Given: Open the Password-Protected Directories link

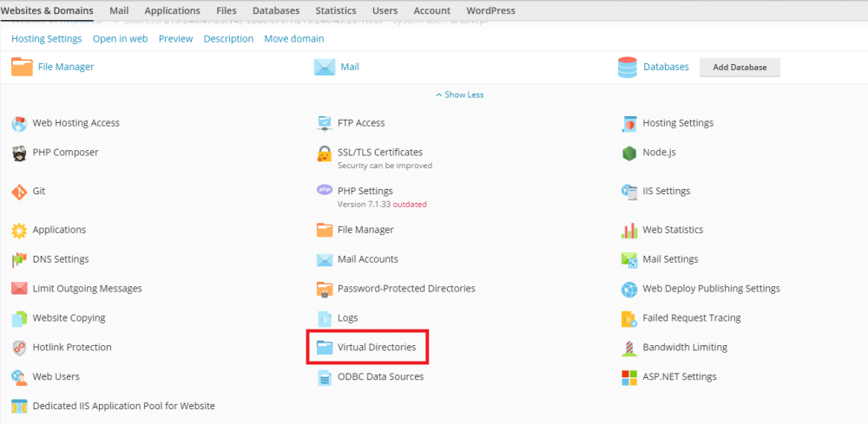Looking at the screenshot, I should (x=405, y=289).
